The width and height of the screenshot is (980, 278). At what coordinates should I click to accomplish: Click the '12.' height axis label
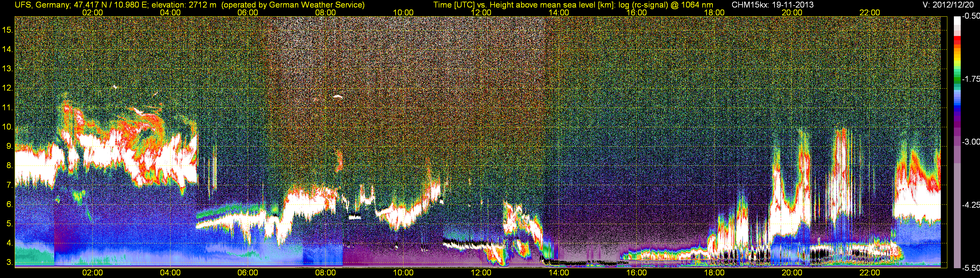point(8,88)
